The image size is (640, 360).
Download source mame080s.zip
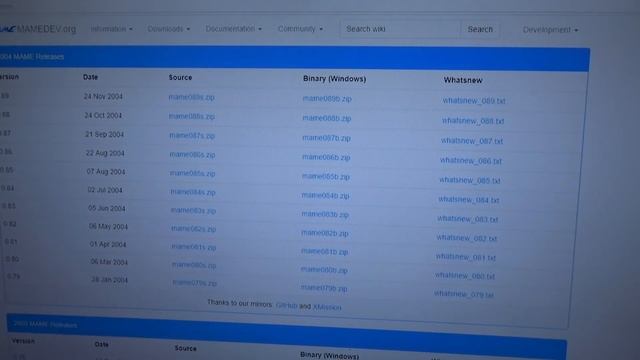tap(194, 265)
